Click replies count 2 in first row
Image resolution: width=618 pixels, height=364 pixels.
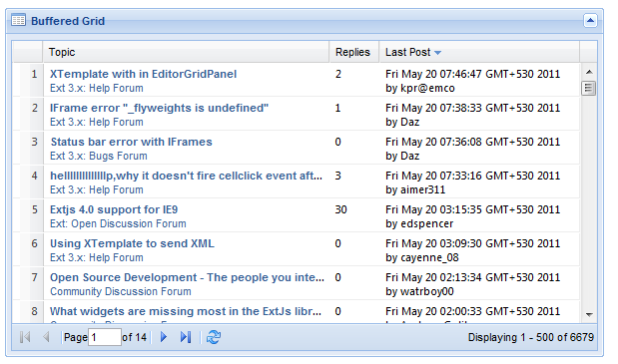(338, 74)
